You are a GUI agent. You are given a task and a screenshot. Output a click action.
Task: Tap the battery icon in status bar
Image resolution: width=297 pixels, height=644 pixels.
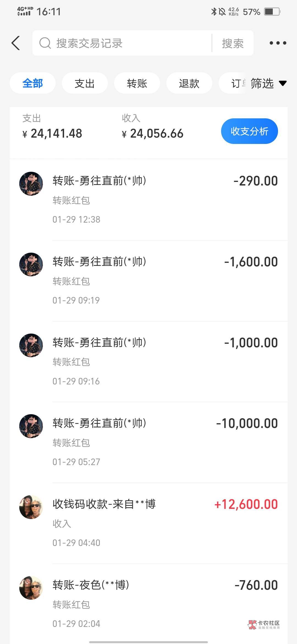pyautogui.click(x=272, y=12)
